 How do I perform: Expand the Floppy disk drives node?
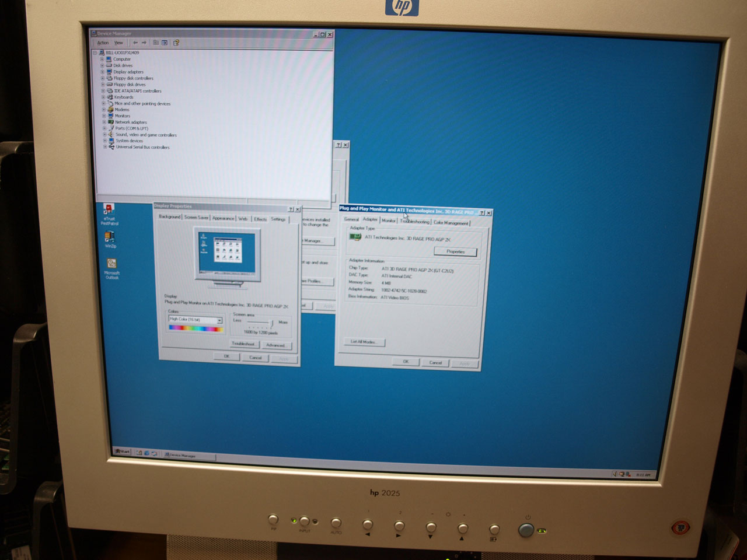[103, 85]
